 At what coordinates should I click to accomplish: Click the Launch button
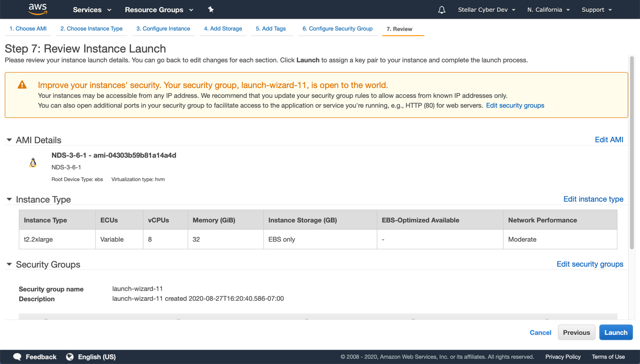click(616, 332)
